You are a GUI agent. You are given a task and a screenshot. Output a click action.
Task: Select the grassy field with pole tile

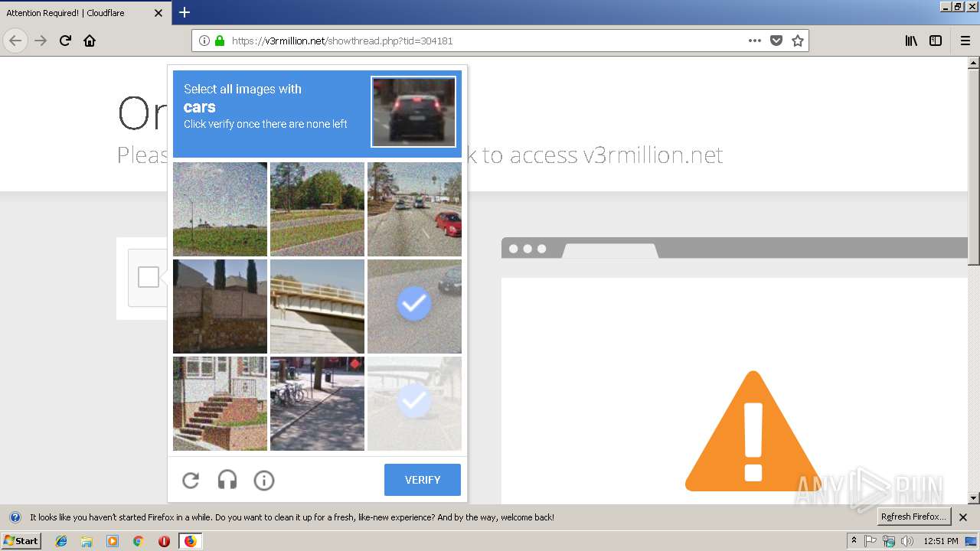220,209
